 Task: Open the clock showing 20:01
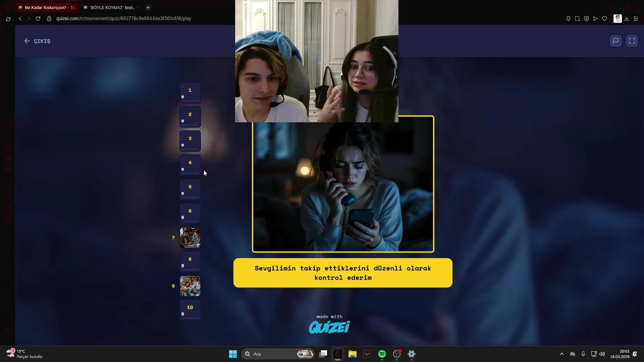coord(620,354)
